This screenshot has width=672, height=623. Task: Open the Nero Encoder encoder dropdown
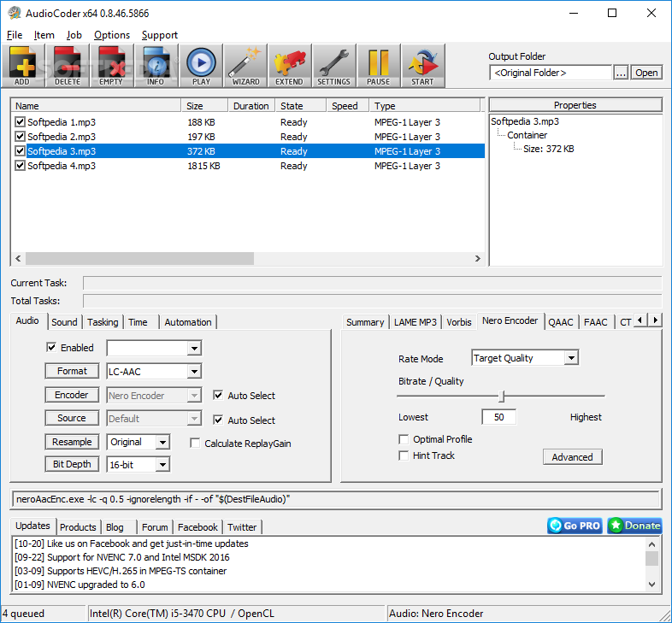click(194, 396)
